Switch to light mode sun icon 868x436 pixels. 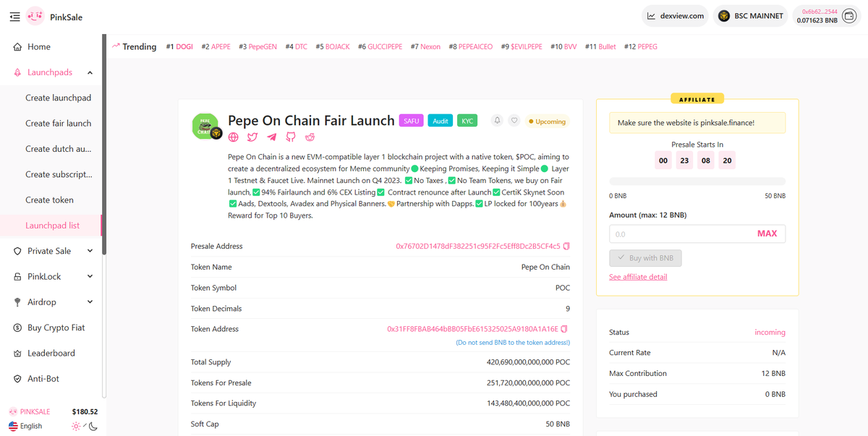coord(76,426)
